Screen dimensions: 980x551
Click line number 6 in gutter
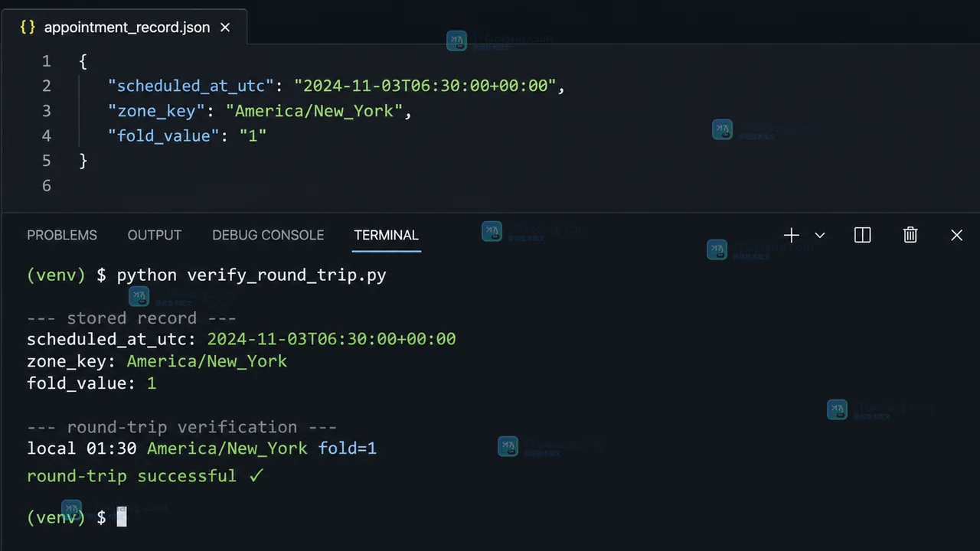(x=47, y=185)
